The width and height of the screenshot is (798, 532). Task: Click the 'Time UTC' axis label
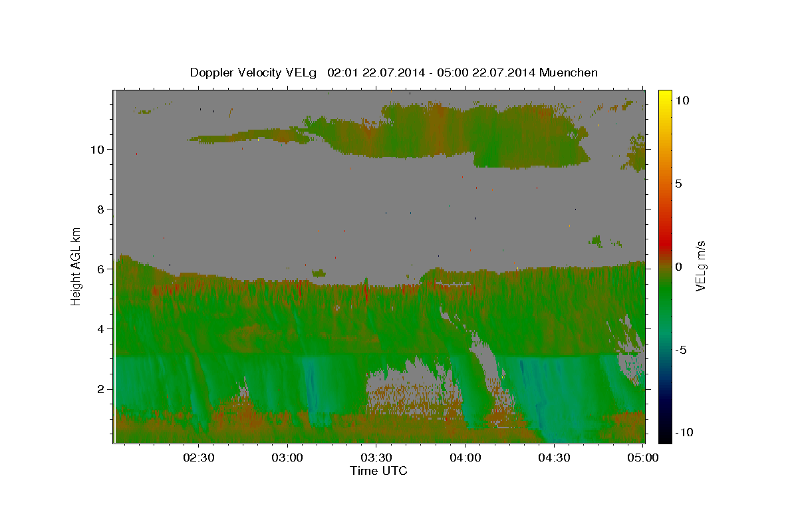[378, 471]
